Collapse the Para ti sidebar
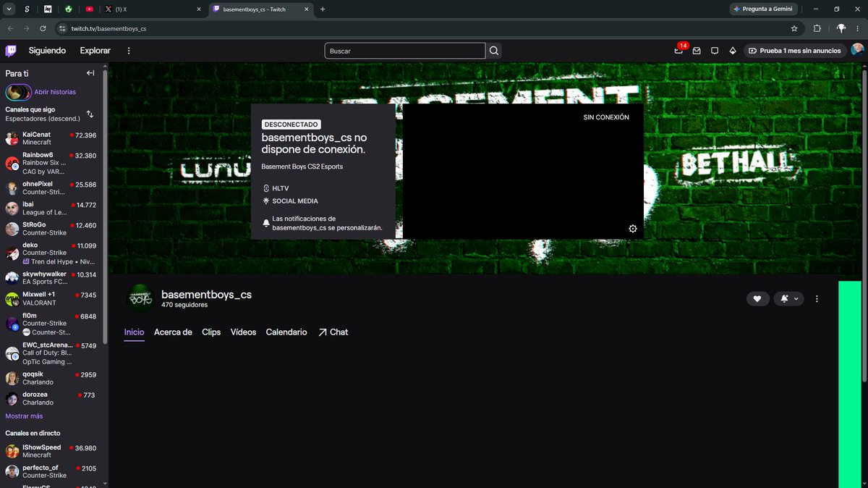 (90, 73)
